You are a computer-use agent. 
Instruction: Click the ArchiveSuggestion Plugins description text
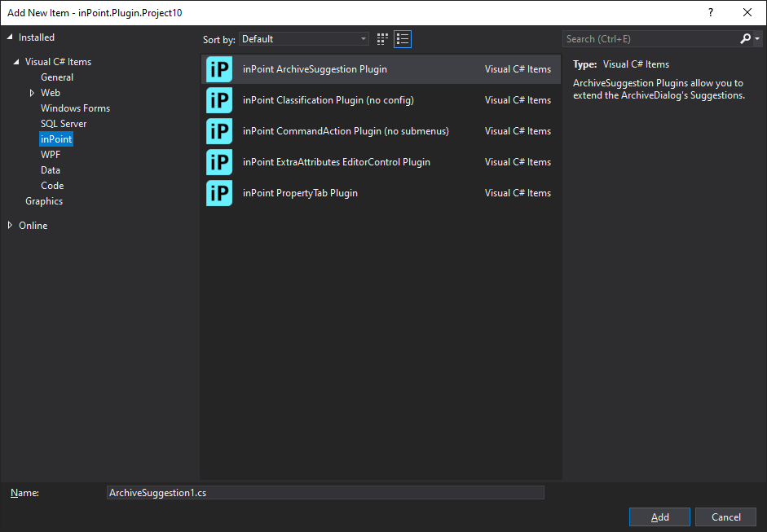pyautogui.click(x=659, y=89)
